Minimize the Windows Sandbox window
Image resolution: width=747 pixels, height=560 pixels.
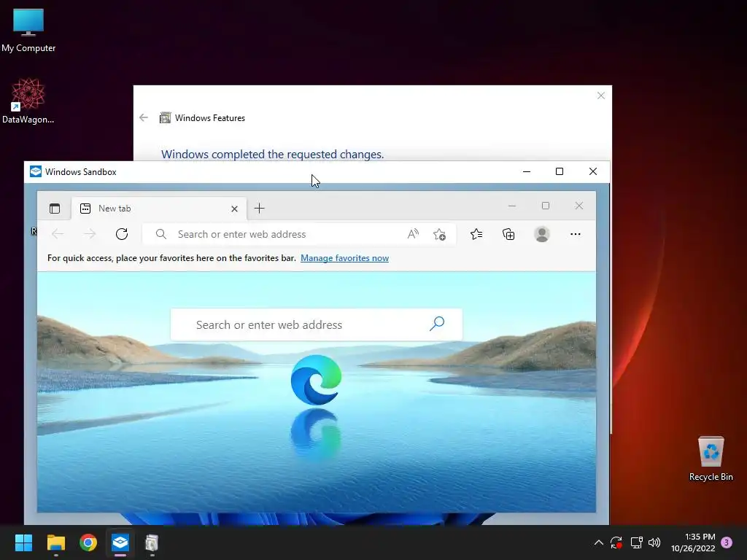(x=527, y=171)
